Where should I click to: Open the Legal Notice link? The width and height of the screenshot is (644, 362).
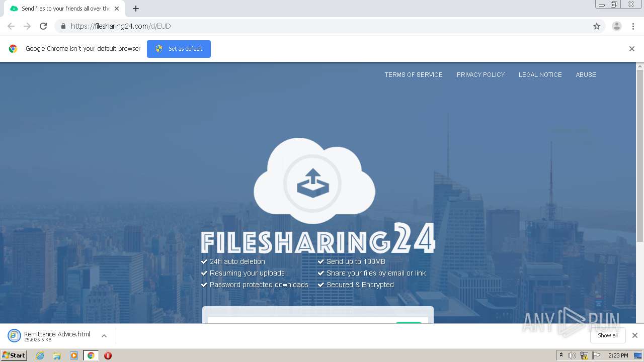click(540, 74)
